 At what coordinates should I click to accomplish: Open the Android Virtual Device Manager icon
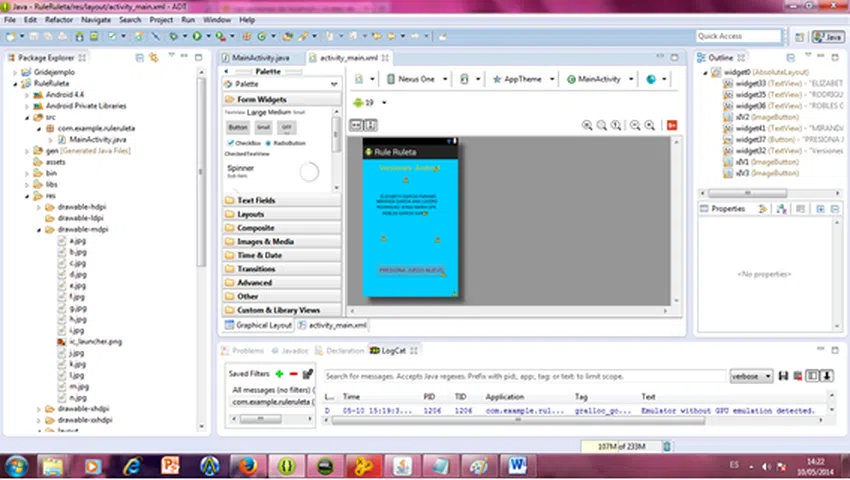(x=94, y=36)
